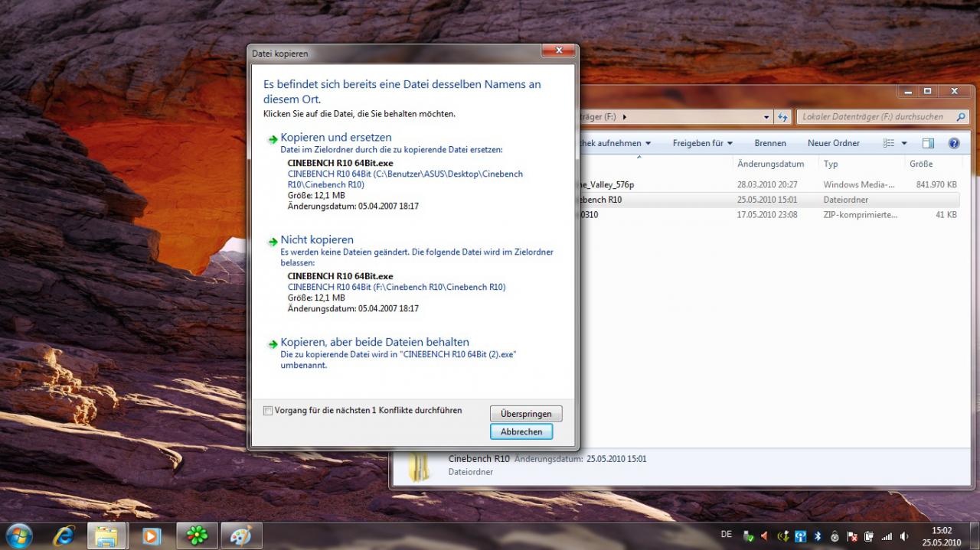Click 'Neuer Ordner' in Explorer toolbar
Image resolution: width=980 pixels, height=550 pixels.
click(834, 143)
